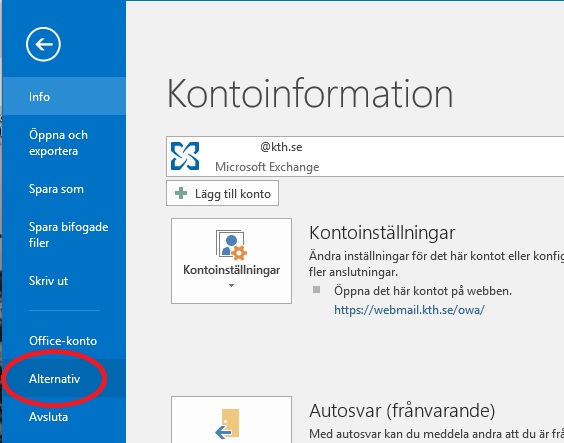Open the Info menu item
564x443 pixels.
pos(64,96)
